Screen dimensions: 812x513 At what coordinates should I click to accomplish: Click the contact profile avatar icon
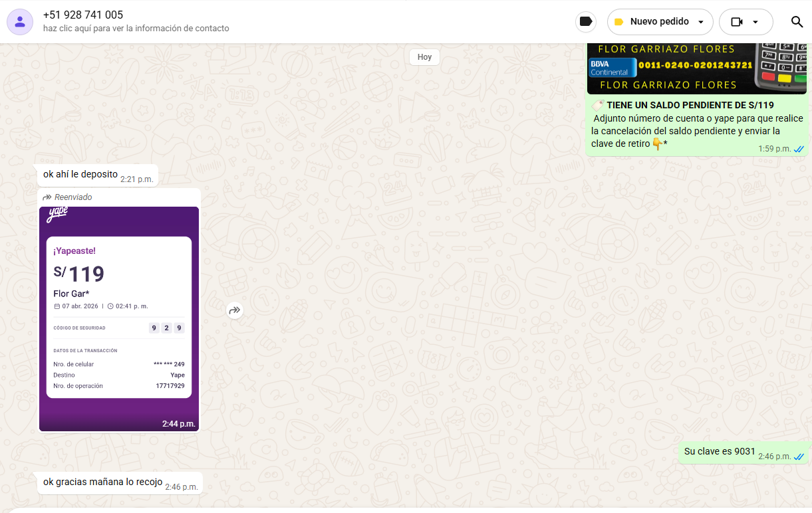pyautogui.click(x=20, y=22)
